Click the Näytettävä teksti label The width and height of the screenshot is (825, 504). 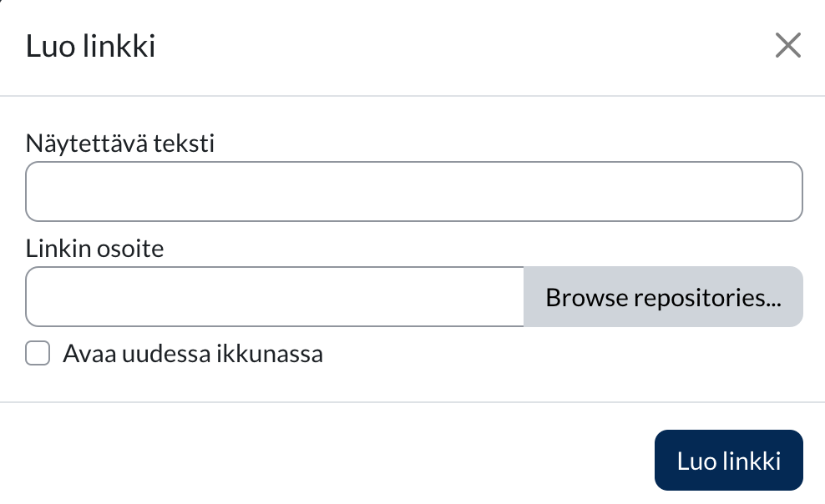[x=120, y=144]
